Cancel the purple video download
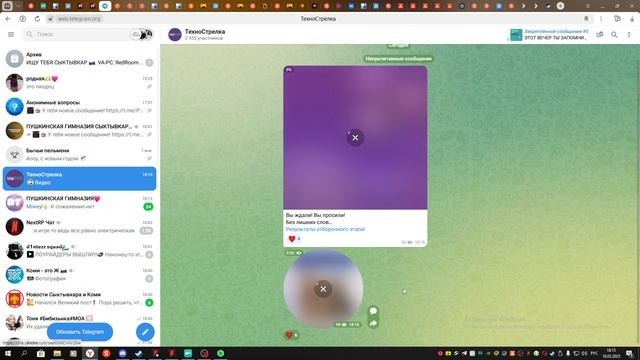This screenshot has height=360, width=640. tap(355, 138)
